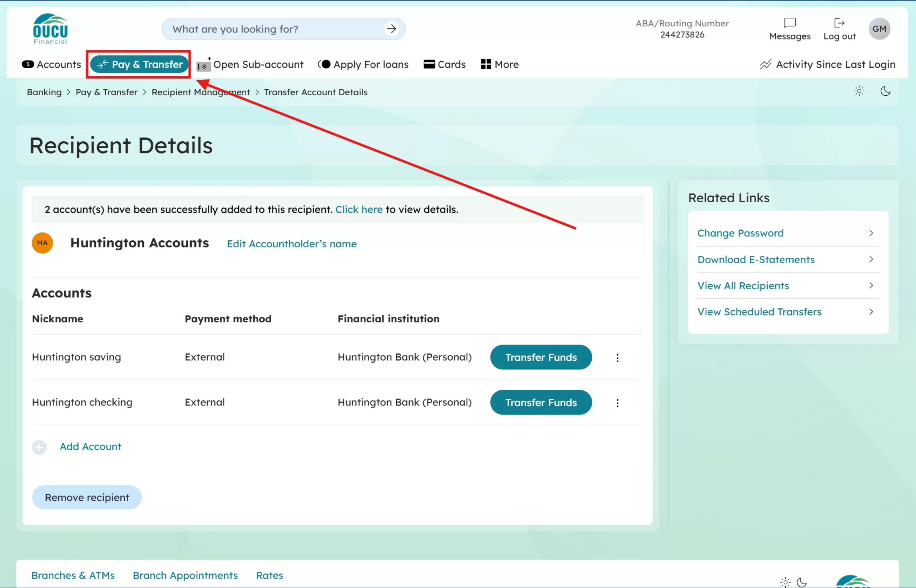The image size is (916, 588).
Task: Open the GM profile avatar
Action: 879,29
